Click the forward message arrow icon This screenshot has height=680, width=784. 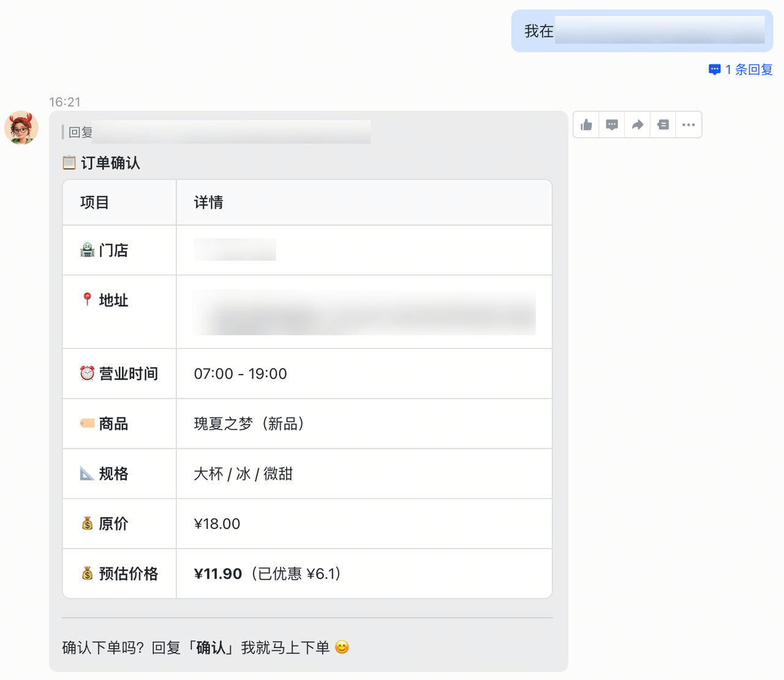click(x=638, y=125)
